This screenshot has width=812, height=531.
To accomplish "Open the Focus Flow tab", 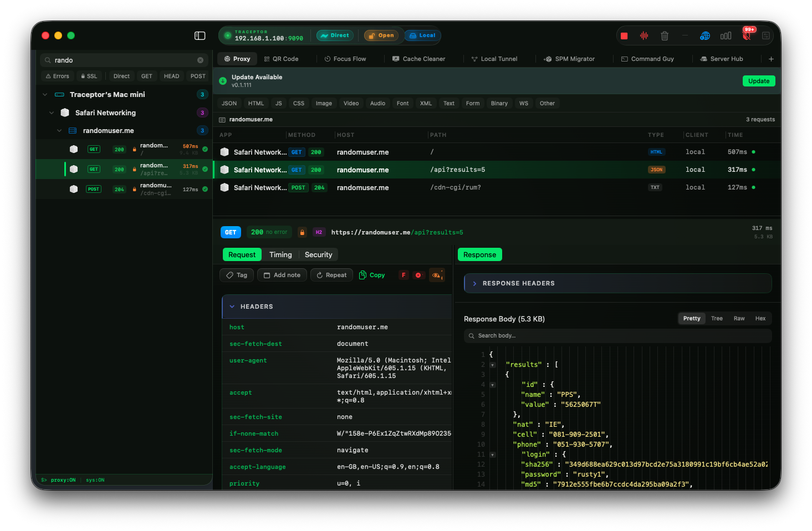I will [x=345, y=59].
